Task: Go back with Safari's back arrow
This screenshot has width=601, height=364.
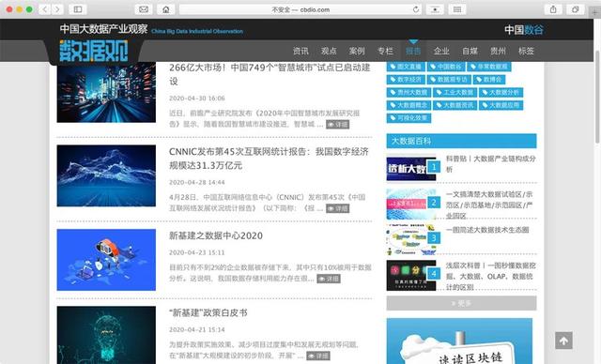Action: point(45,9)
